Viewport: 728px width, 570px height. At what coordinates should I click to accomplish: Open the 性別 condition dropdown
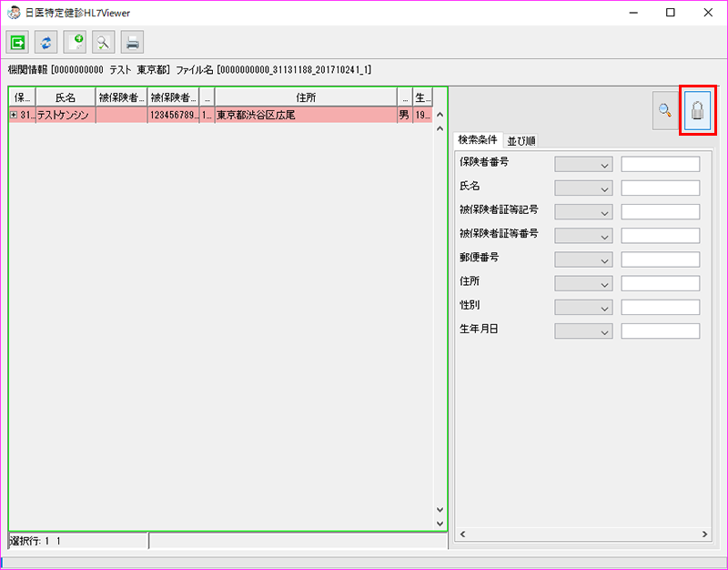point(583,307)
